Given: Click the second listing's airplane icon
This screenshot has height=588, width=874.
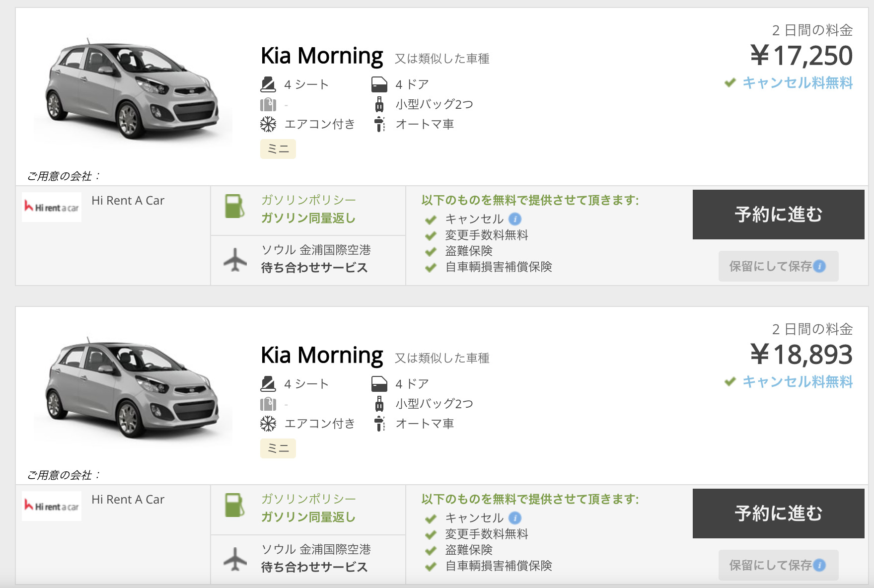Looking at the screenshot, I should pyautogui.click(x=235, y=559).
